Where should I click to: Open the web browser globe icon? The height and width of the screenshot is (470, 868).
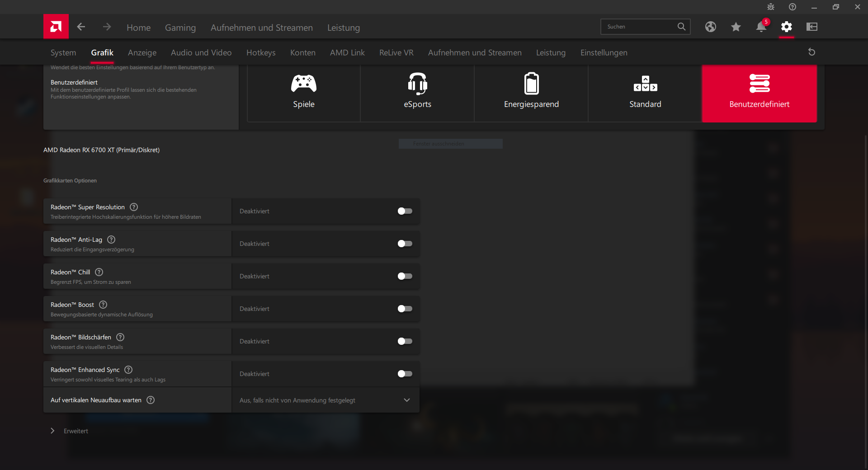pos(711,27)
